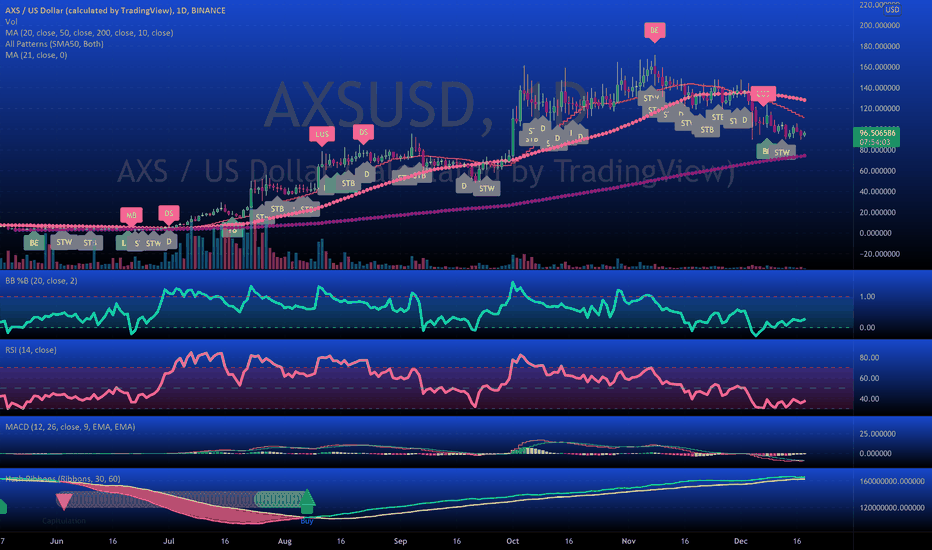Click the blue Buy text in Hash Ribbons

pyautogui.click(x=307, y=521)
